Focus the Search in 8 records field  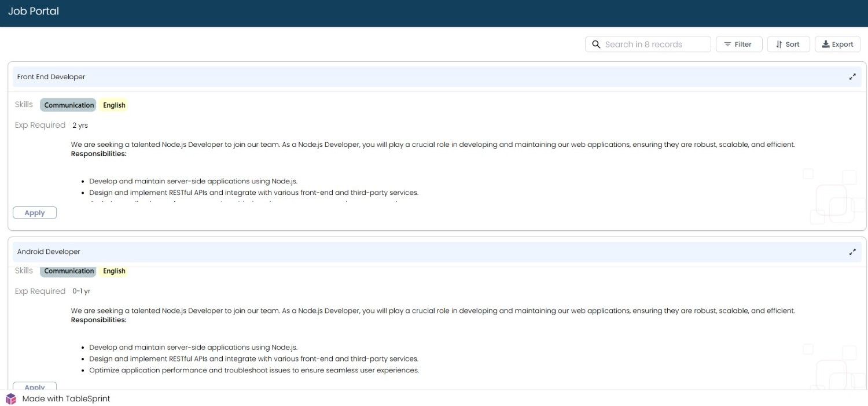(x=648, y=45)
